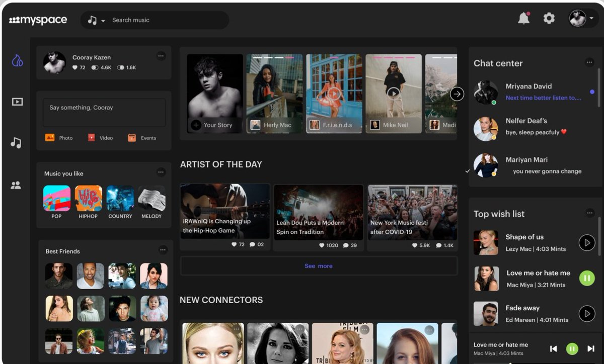604x364 pixels.
Task: Click the Say something, Cooray box
Action: click(104, 113)
